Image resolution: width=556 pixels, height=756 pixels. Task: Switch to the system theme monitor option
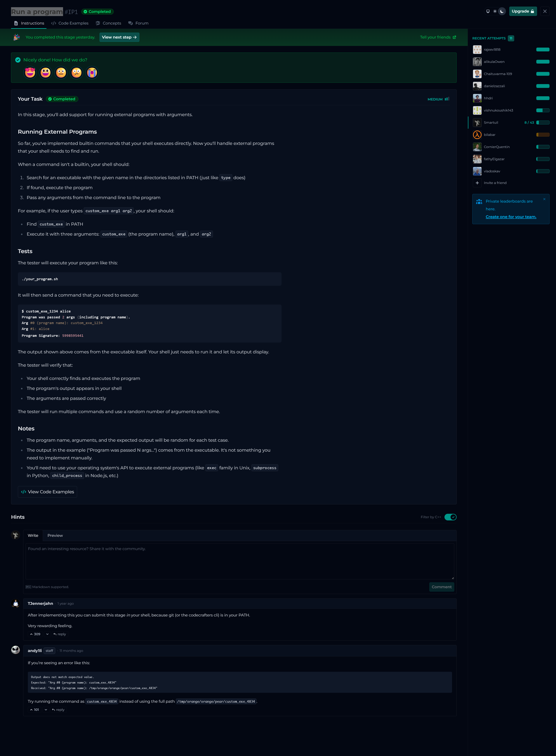[488, 11]
